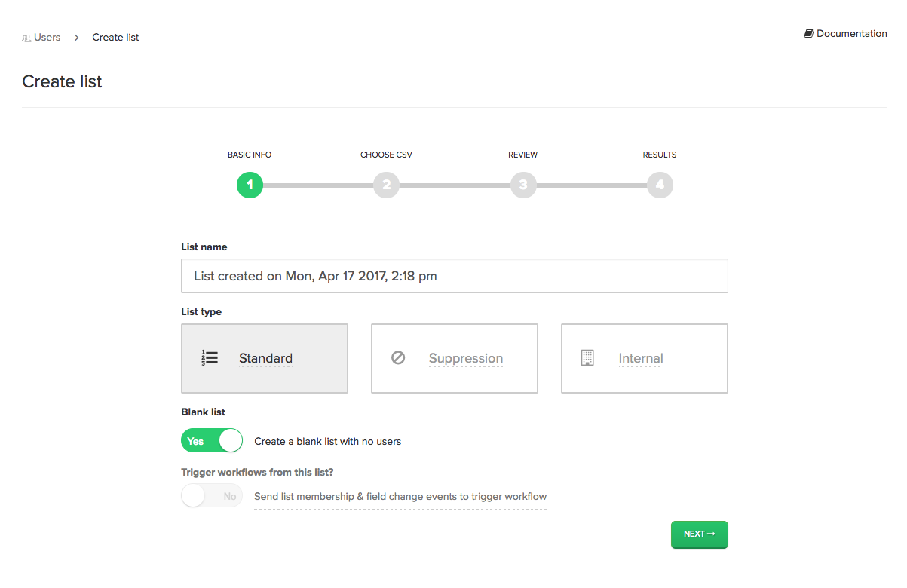Click the Users icon in the breadcrumb

coord(26,38)
